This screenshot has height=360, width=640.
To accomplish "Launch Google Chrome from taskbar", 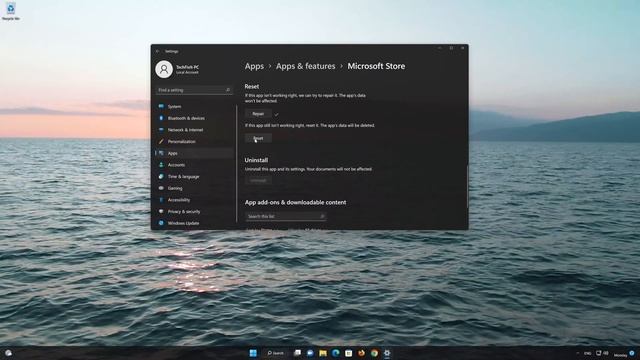I will click(x=374, y=353).
